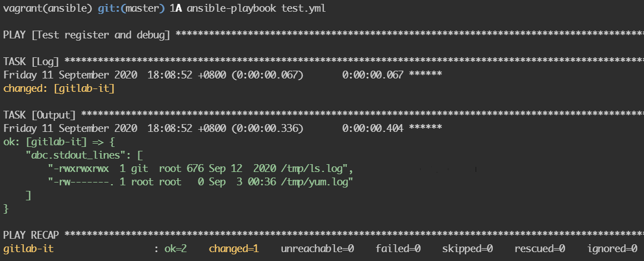Click the skipped=0 recap value
Viewport: 644px width, 261px height.
coord(467,249)
